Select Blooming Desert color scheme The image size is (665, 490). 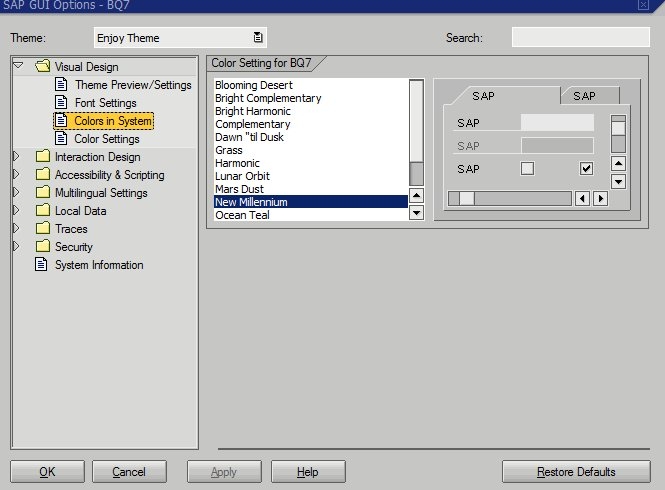311,85
